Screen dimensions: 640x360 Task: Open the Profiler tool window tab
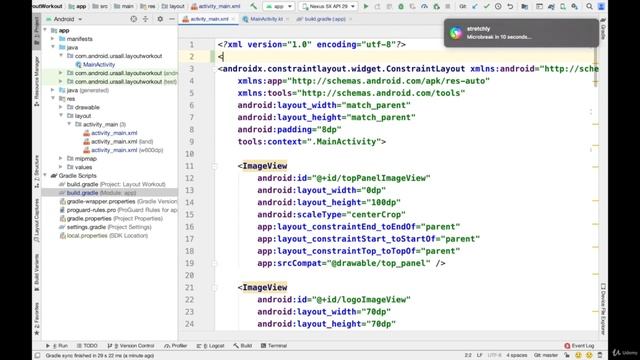pos(176,346)
